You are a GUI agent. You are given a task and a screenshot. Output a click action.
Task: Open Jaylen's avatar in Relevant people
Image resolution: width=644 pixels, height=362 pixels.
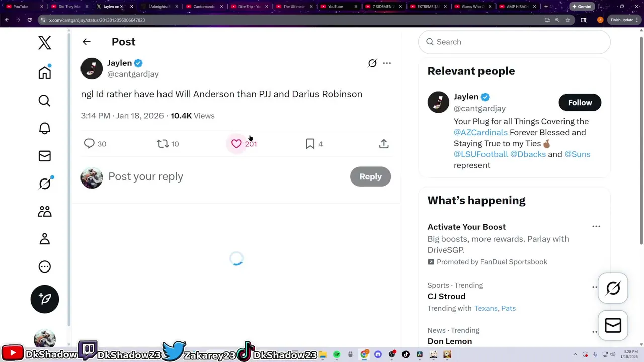click(438, 102)
